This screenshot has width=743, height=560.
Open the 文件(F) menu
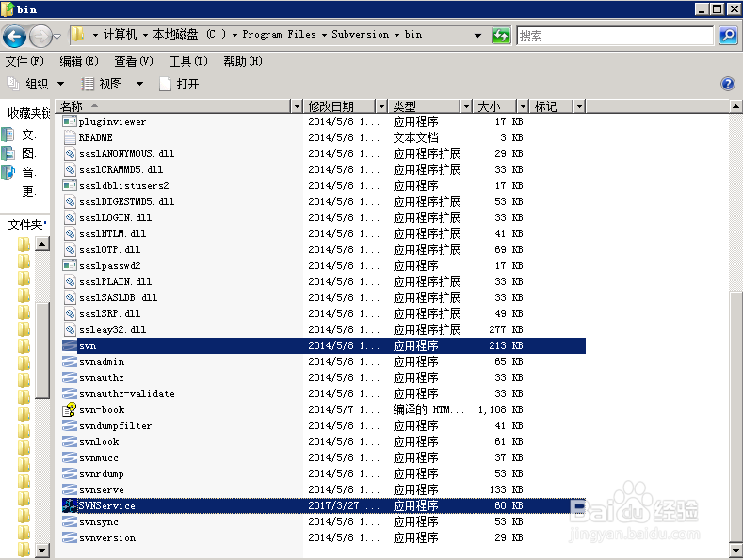click(x=24, y=61)
